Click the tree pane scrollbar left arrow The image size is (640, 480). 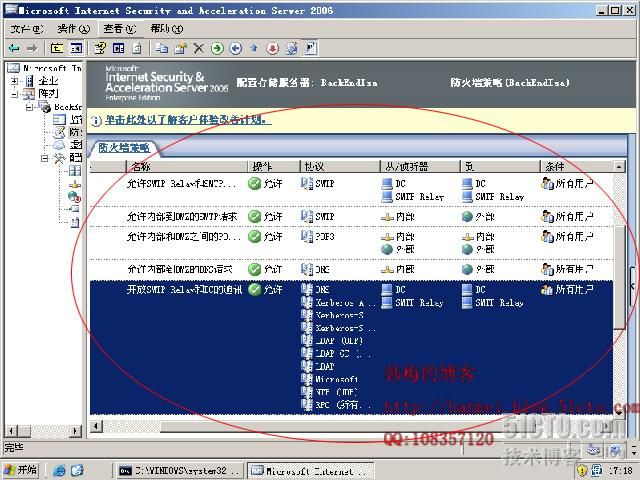tap(11, 431)
